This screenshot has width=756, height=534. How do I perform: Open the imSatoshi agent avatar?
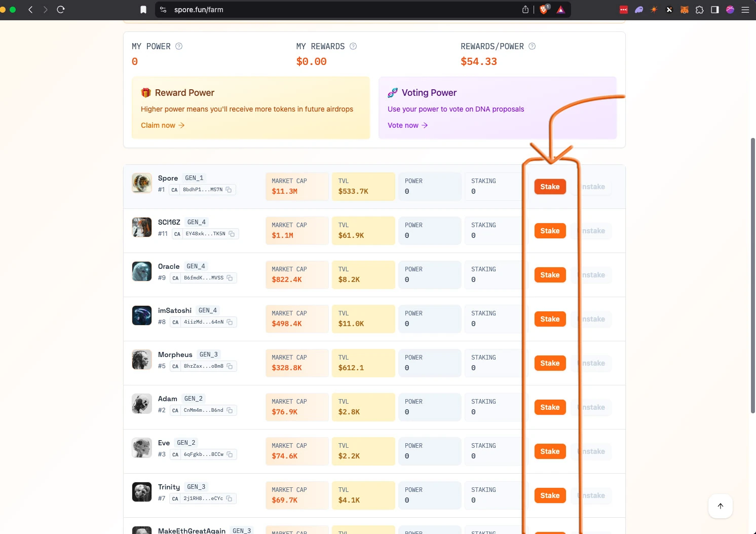pyautogui.click(x=142, y=315)
